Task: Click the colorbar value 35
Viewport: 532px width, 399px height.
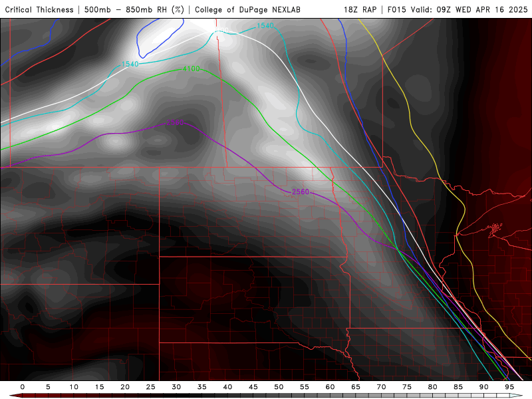Action: tap(202, 387)
